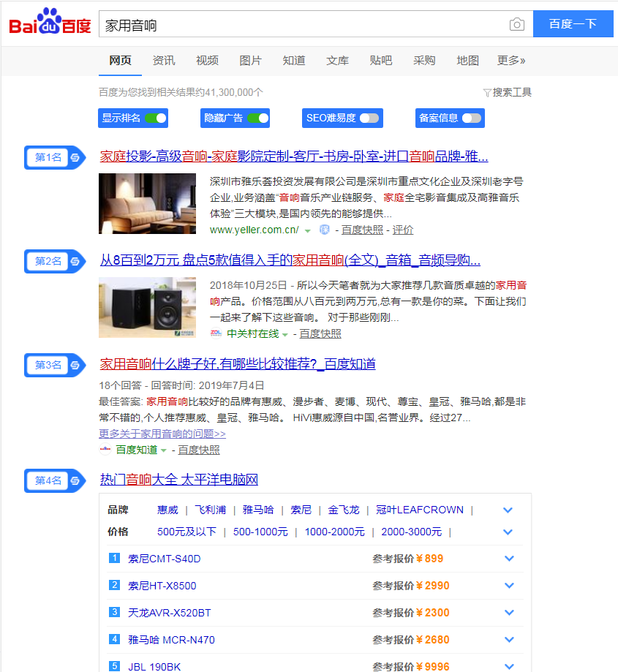Filter by price 2000-3000元
Image resolution: width=618 pixels, height=672 pixels.
point(412,532)
